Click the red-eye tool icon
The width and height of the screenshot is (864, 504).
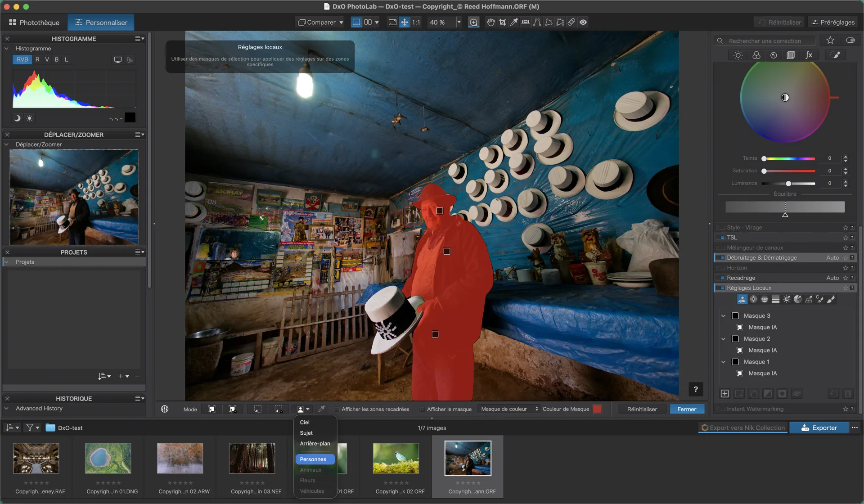click(x=583, y=22)
